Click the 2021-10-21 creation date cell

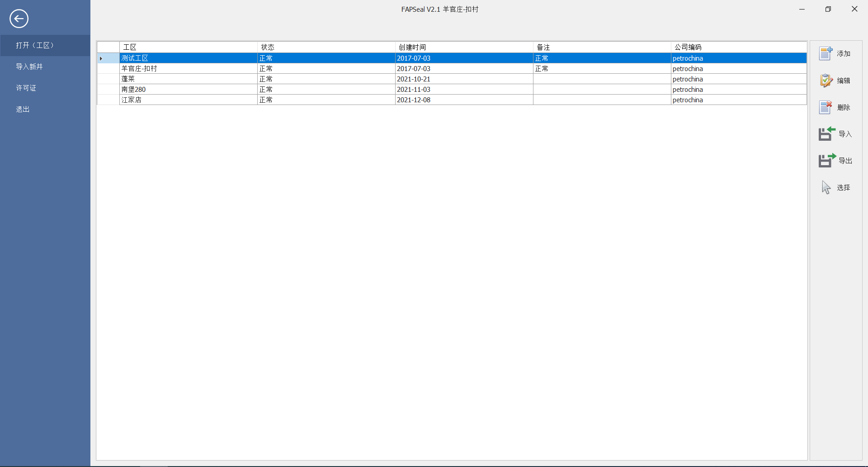tap(464, 79)
